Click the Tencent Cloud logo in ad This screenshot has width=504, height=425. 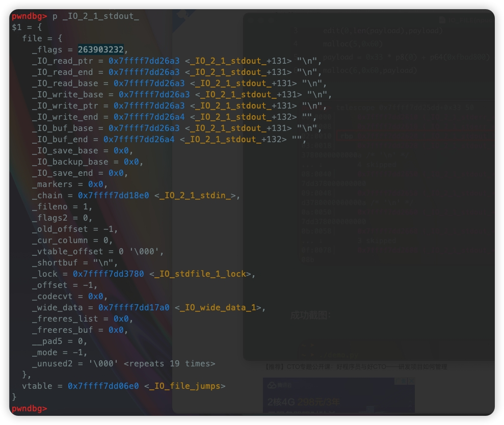(279, 385)
